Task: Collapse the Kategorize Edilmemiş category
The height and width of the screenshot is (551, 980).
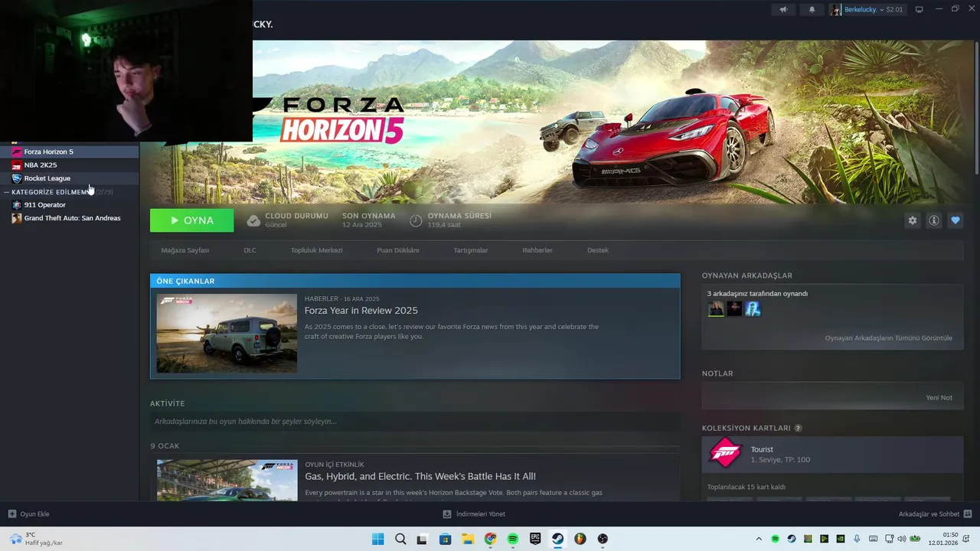Action: pyautogui.click(x=6, y=192)
